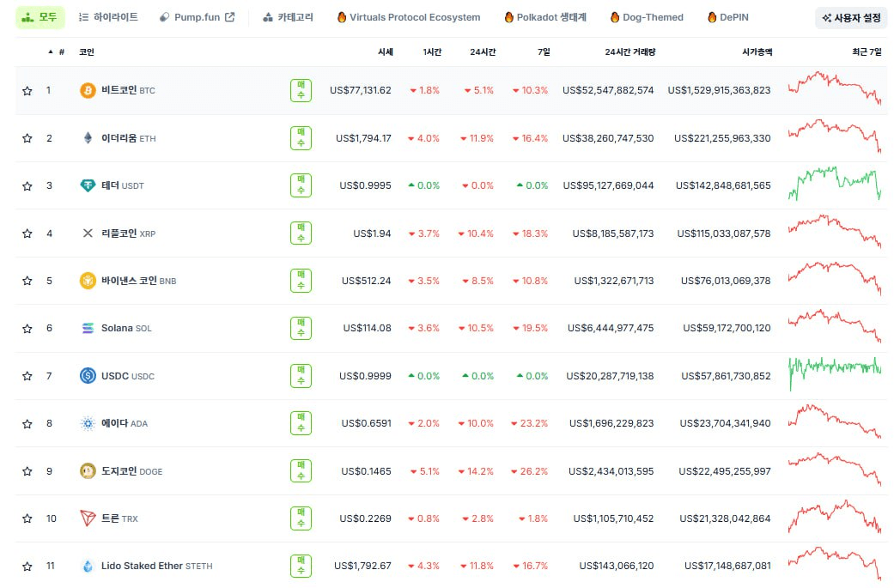894x588 pixels.
Task: Sort by 시가총액 market cap column
Action: [757, 52]
